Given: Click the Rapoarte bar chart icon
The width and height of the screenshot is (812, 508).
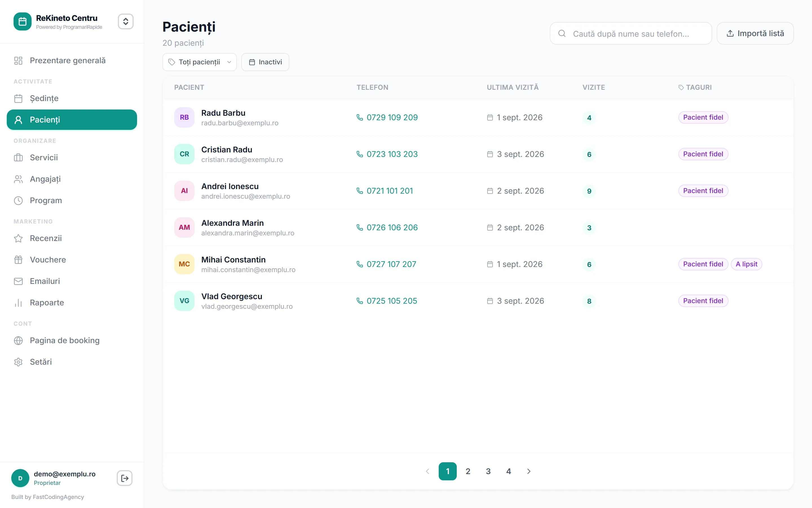Looking at the screenshot, I should click(x=18, y=303).
